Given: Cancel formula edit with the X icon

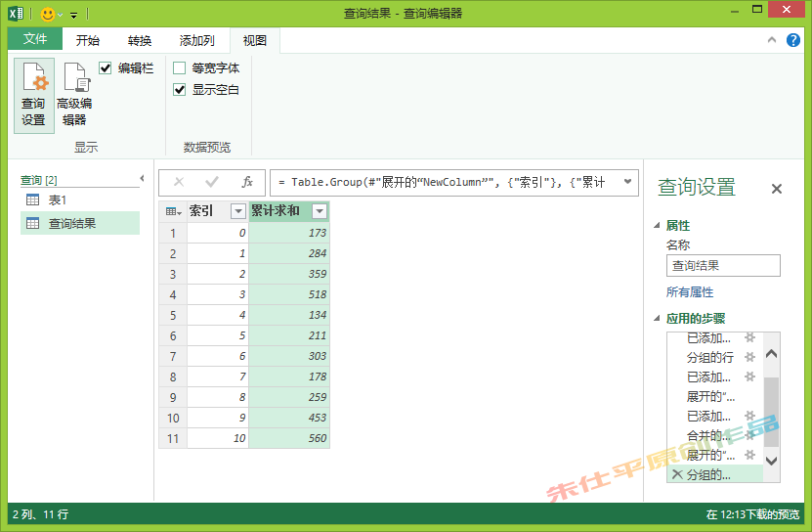Looking at the screenshot, I should (x=179, y=182).
